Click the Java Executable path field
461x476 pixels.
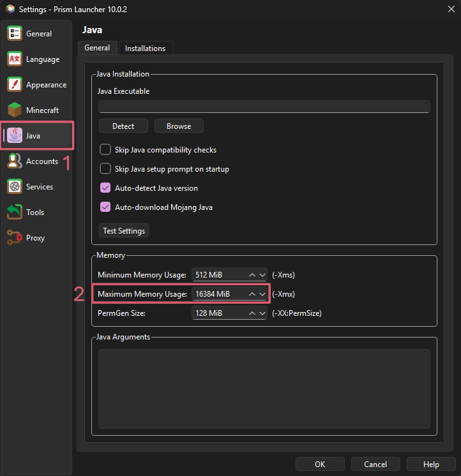coord(264,107)
